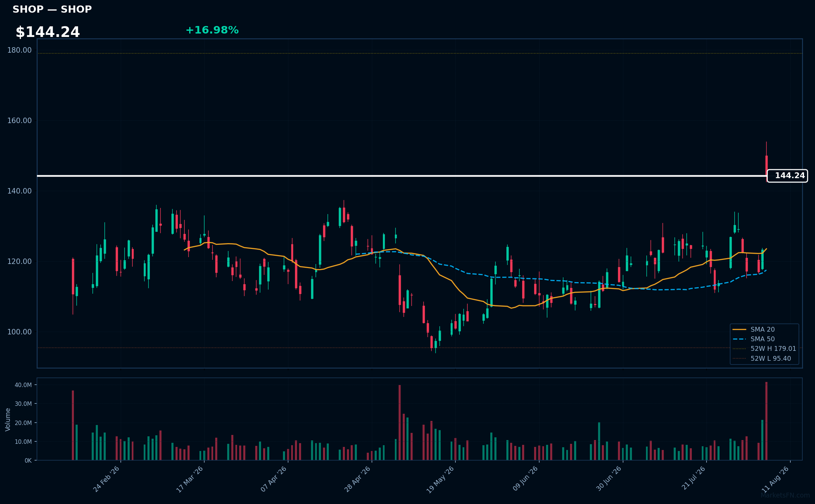Click the 10.0M volume axis label
The width and height of the screenshot is (815, 504).
coord(23,442)
